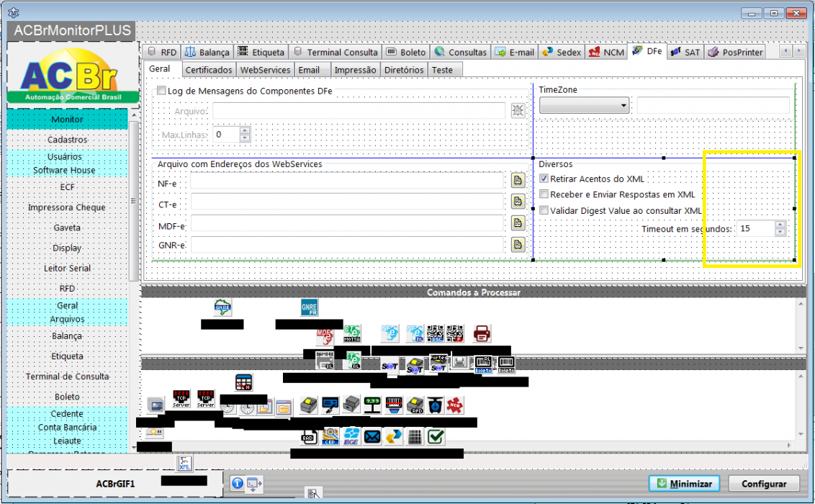Select the image list component icon

point(156,405)
